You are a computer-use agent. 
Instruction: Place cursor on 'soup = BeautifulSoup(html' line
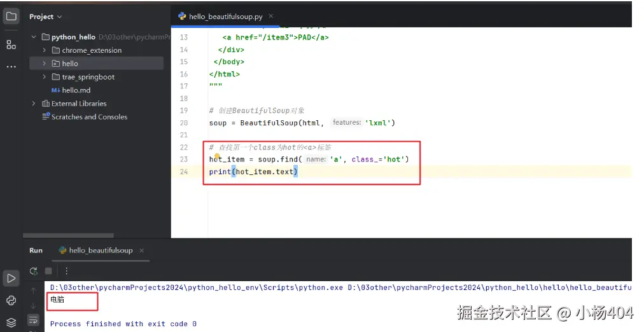(302, 123)
